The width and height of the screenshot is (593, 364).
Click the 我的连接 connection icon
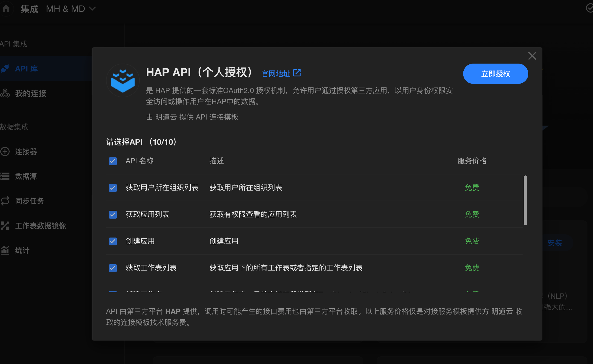pyautogui.click(x=5, y=93)
